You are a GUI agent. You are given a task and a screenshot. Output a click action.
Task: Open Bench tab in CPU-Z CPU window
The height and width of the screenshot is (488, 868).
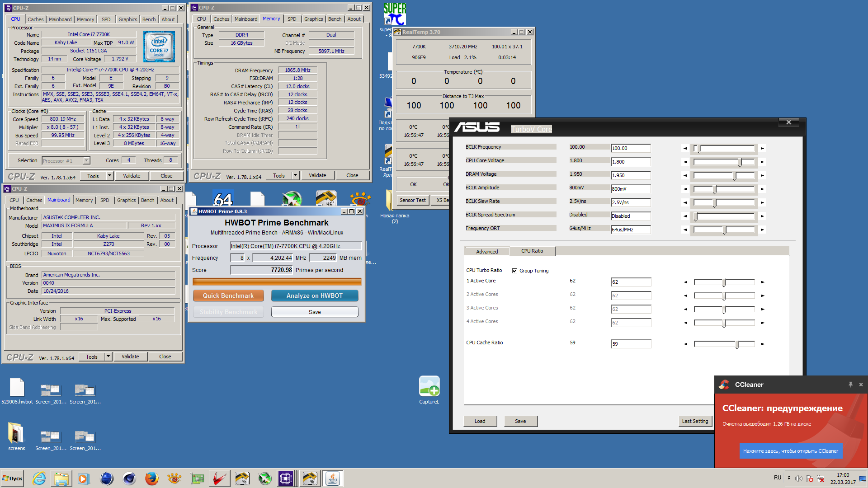coord(149,19)
